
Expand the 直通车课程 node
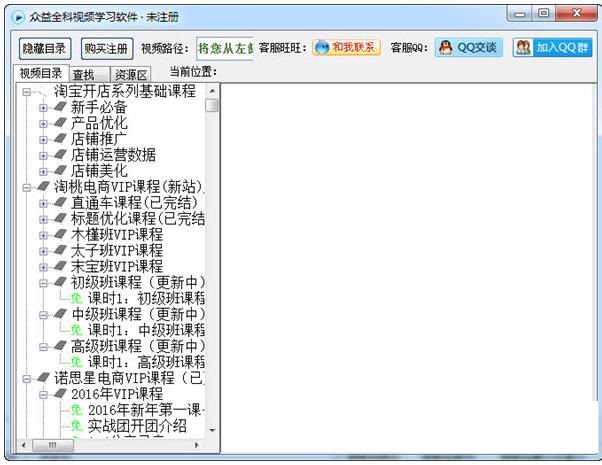pyautogui.click(x=43, y=204)
